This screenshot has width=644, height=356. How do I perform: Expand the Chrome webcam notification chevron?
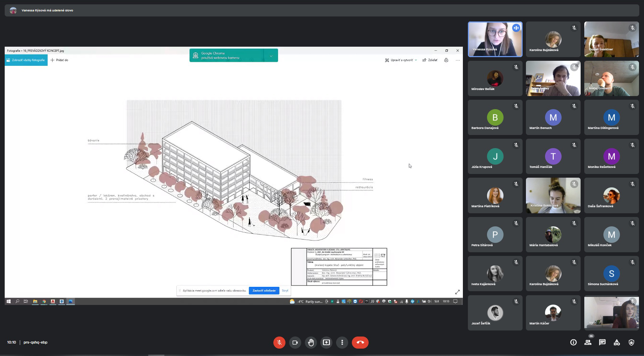[271, 56]
